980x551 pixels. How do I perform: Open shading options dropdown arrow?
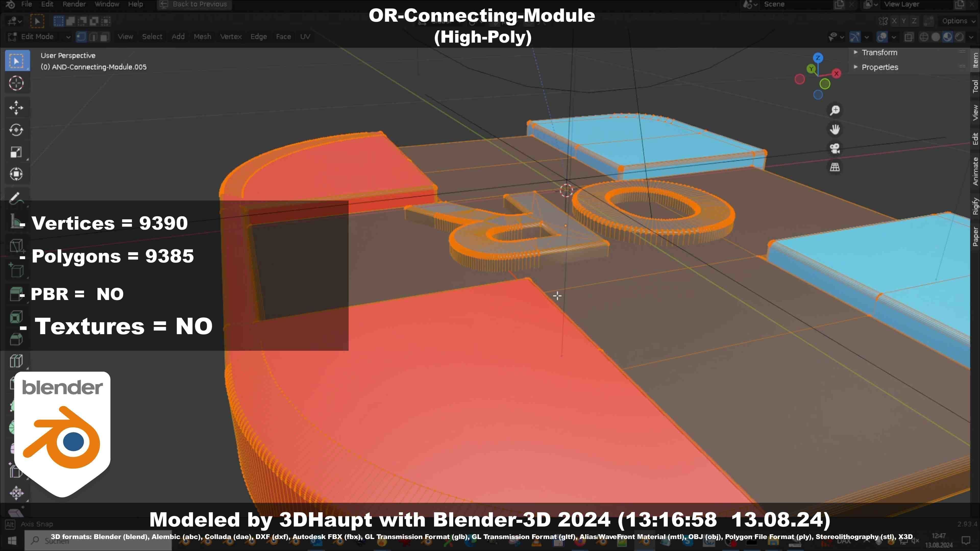click(x=971, y=37)
